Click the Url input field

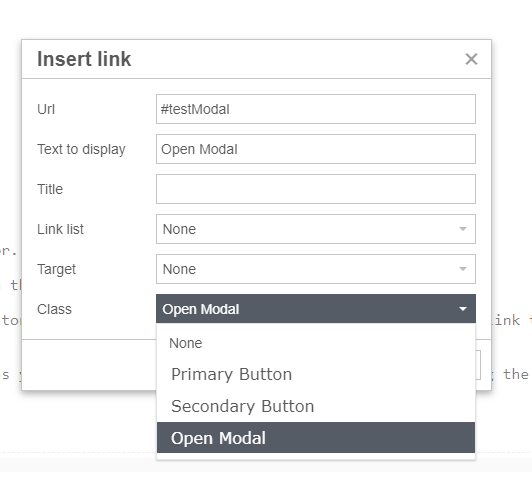pos(316,109)
